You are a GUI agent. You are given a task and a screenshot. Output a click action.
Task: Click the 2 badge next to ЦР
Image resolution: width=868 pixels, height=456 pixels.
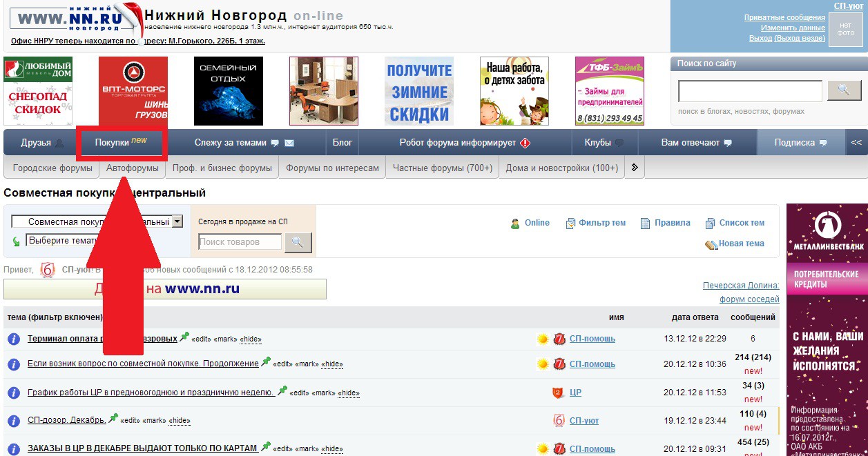pyautogui.click(x=559, y=393)
